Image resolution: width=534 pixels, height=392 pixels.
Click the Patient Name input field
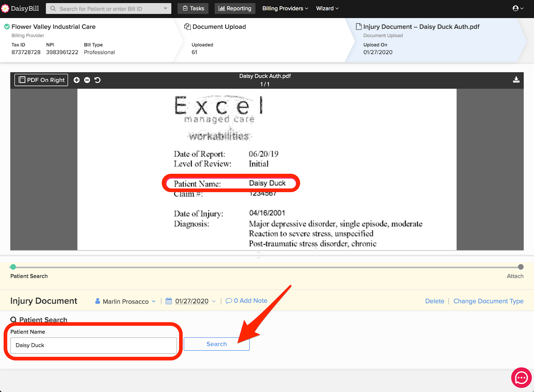click(x=93, y=345)
